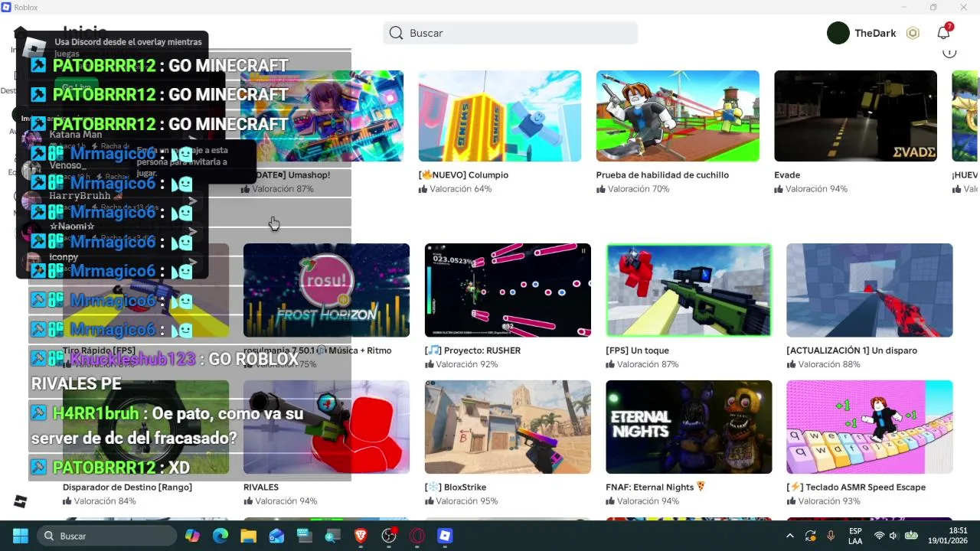Click thumbs-up icon beside Valoración 88%

790,364
